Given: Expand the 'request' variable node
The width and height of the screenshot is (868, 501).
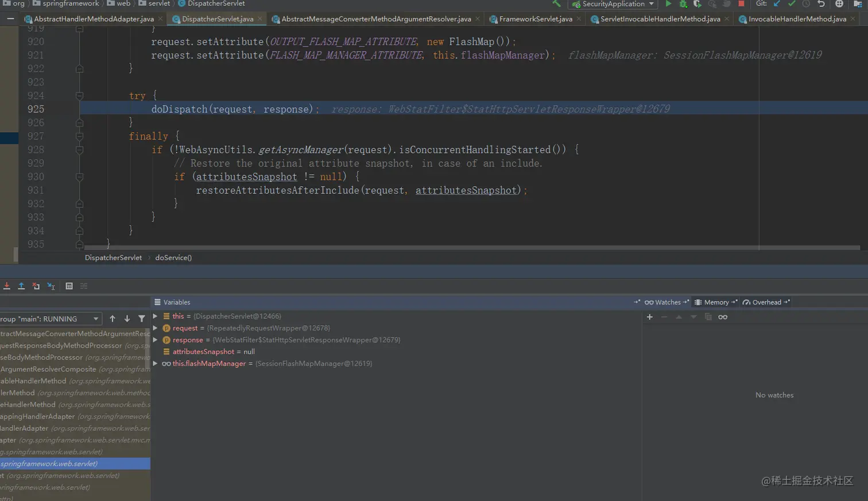Looking at the screenshot, I should [155, 328].
